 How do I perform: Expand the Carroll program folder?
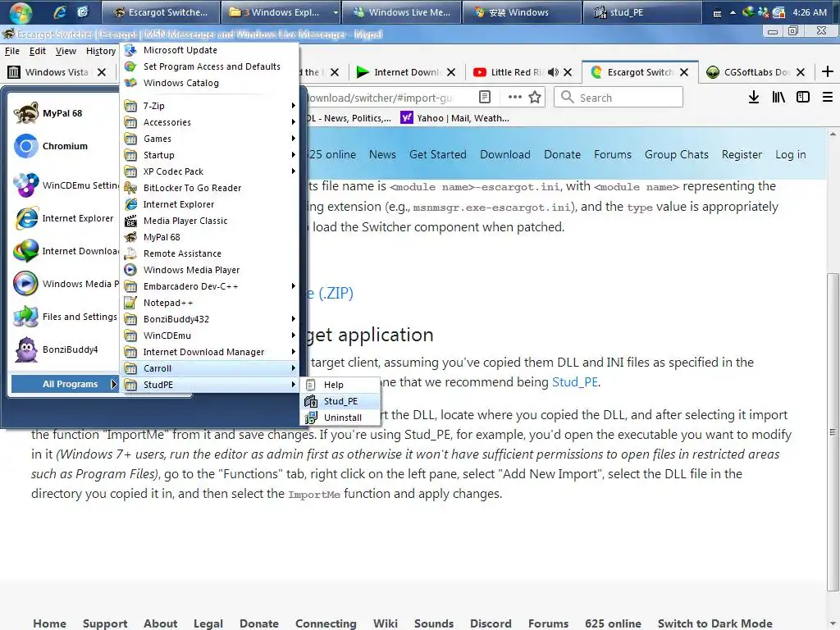click(209, 368)
